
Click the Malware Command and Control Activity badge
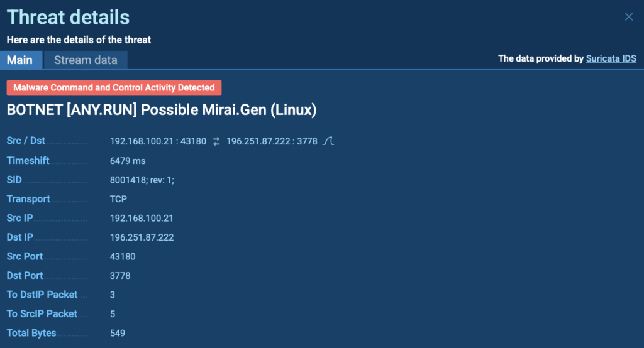click(114, 88)
